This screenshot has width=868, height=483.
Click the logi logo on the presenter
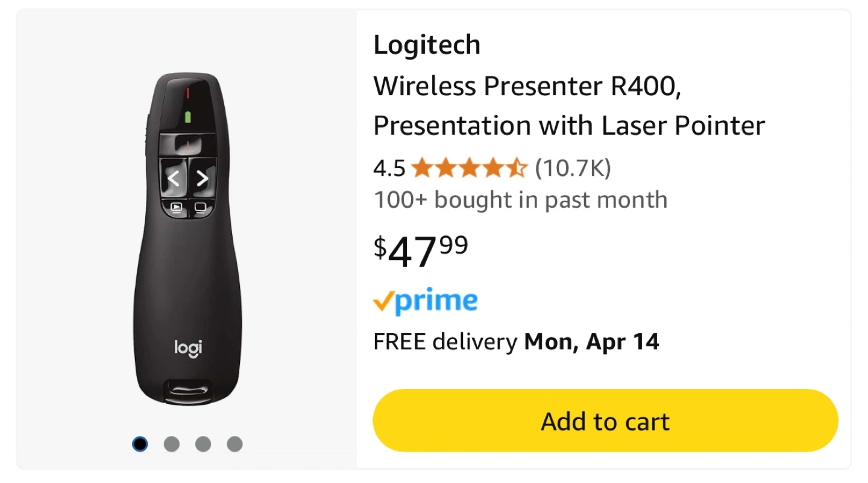(188, 348)
